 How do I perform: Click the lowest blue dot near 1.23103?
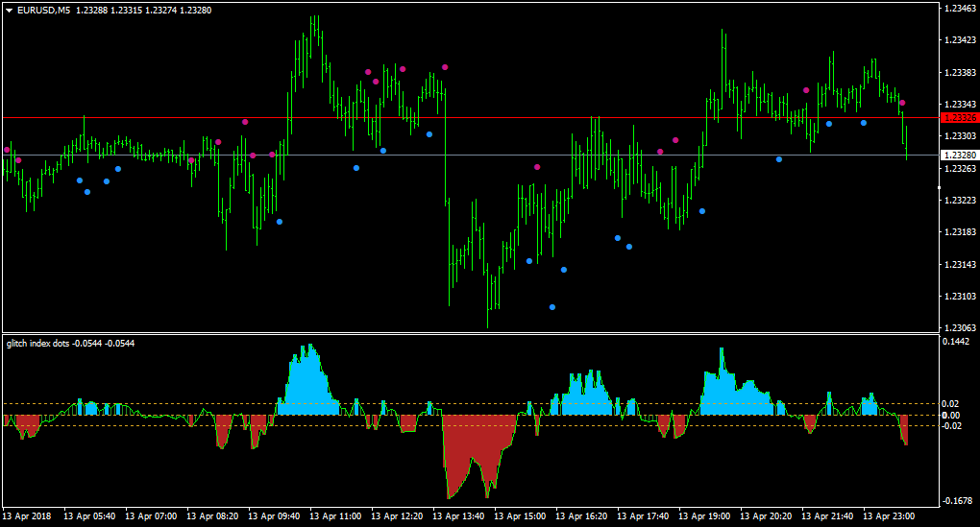(x=552, y=307)
